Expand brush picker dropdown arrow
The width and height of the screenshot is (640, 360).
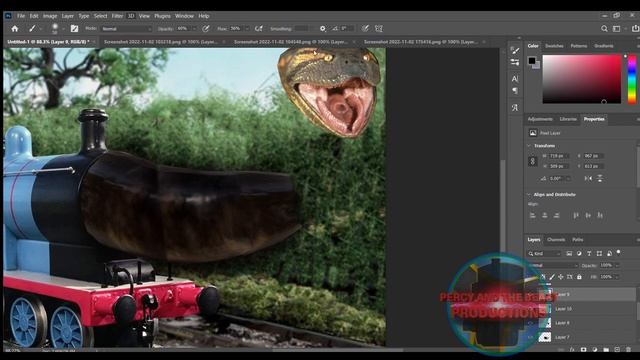coord(63,29)
